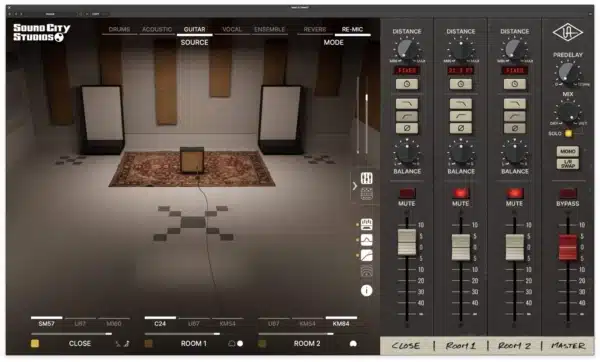Collapse the mixer panel with the chevron arrow
Image resolution: width=600 pixels, height=362 pixels.
click(355, 186)
